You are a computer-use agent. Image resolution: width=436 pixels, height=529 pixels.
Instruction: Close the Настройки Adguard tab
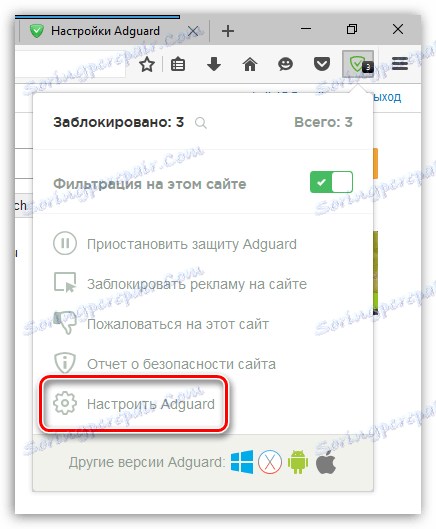tap(193, 31)
